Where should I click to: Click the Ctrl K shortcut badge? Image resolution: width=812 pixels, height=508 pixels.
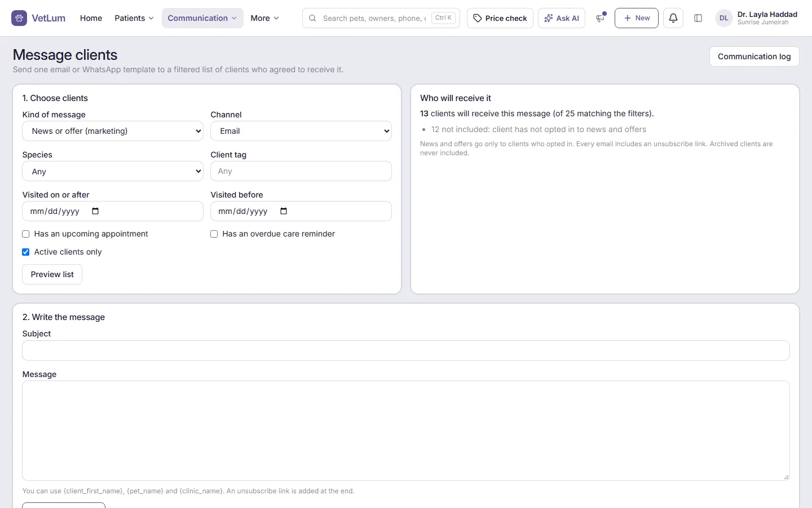click(x=443, y=18)
